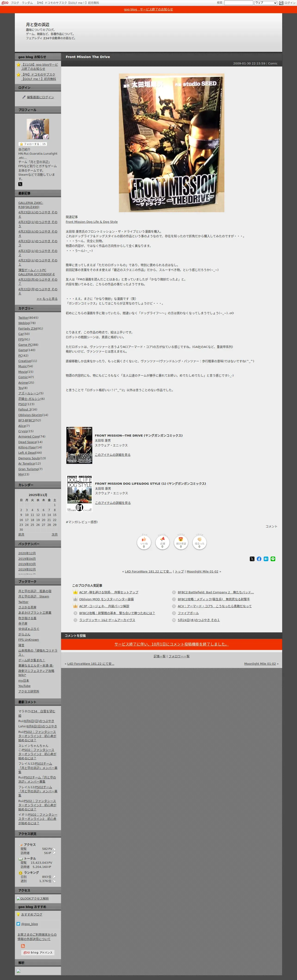Open the profile avatar image
The image size is (297, 980).
click(38, 129)
